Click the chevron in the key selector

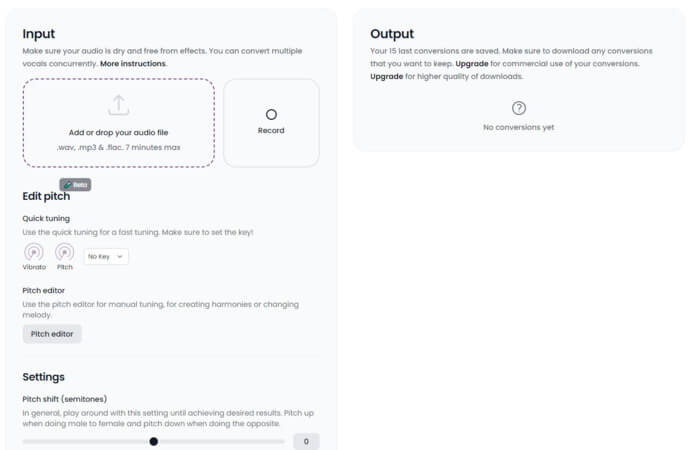click(121, 257)
